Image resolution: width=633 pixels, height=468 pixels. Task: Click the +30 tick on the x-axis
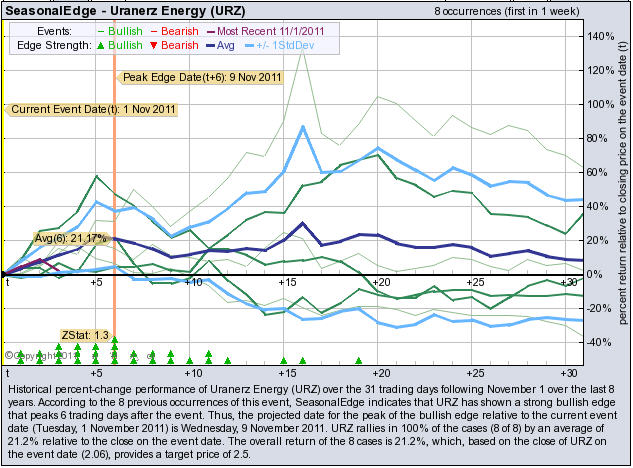(568, 283)
